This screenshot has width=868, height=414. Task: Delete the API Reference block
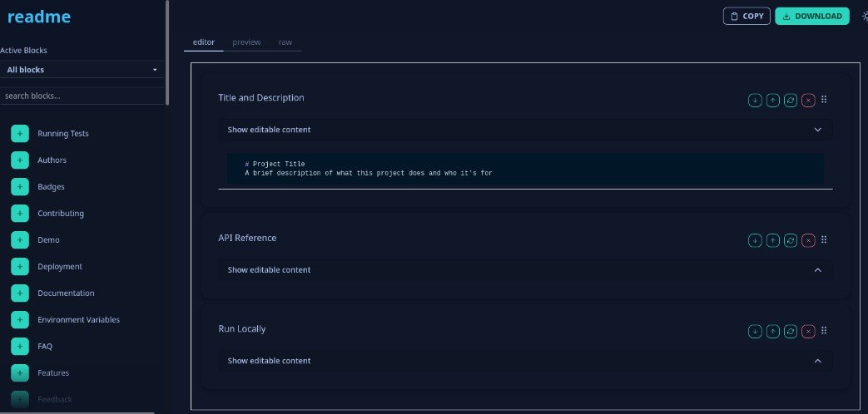pyautogui.click(x=808, y=240)
